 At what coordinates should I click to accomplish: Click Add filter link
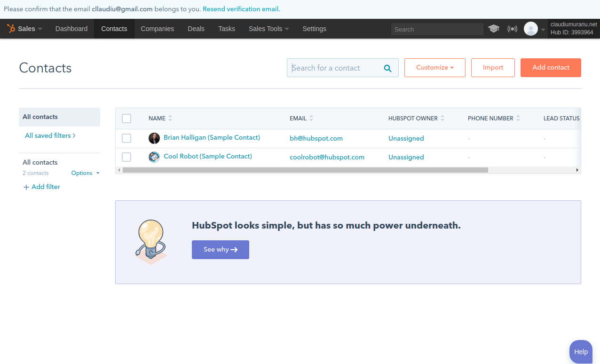pyautogui.click(x=41, y=187)
